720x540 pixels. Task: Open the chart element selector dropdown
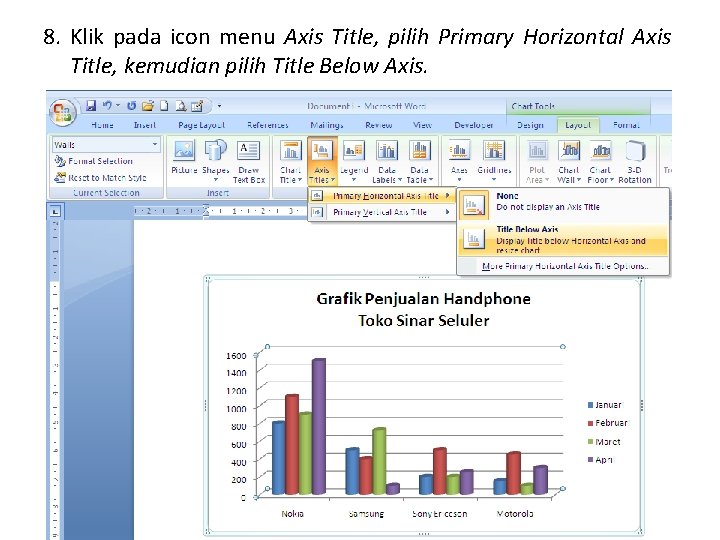click(154, 144)
